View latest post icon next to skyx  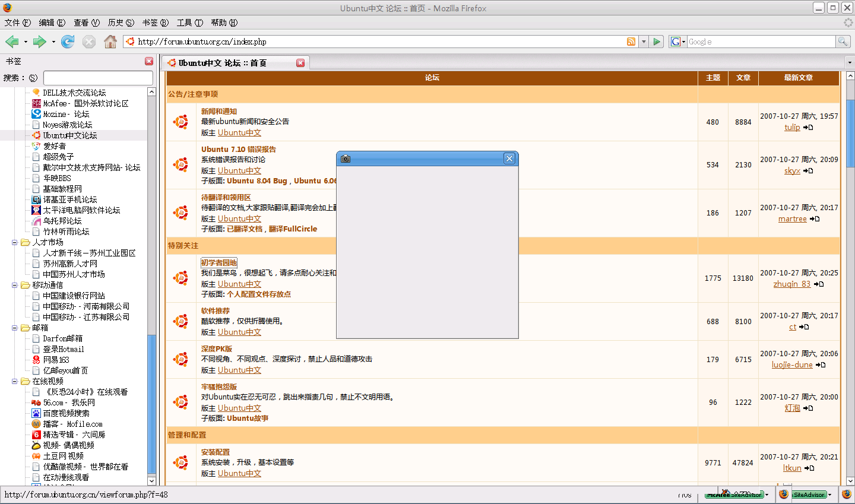tap(808, 171)
